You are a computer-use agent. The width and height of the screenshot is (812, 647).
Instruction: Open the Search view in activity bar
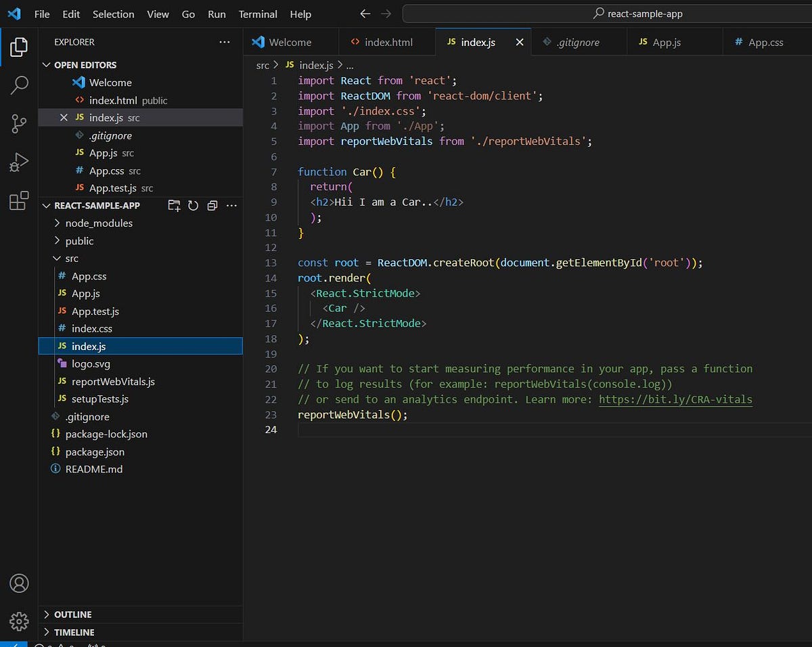[x=19, y=85]
